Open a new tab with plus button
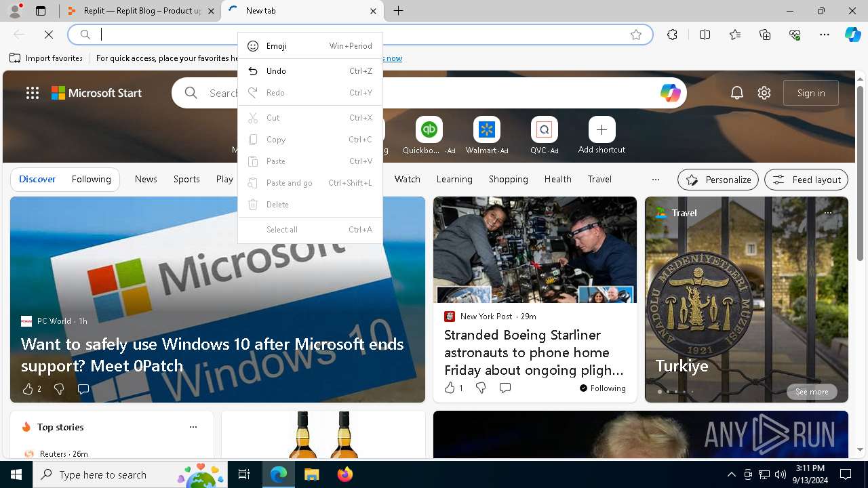 [399, 11]
